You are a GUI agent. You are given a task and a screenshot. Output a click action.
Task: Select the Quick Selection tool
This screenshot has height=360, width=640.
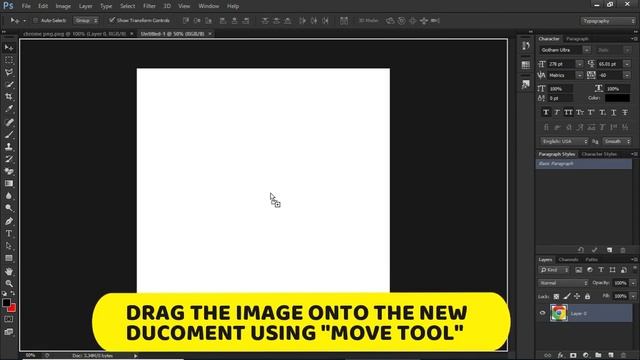click(9, 85)
